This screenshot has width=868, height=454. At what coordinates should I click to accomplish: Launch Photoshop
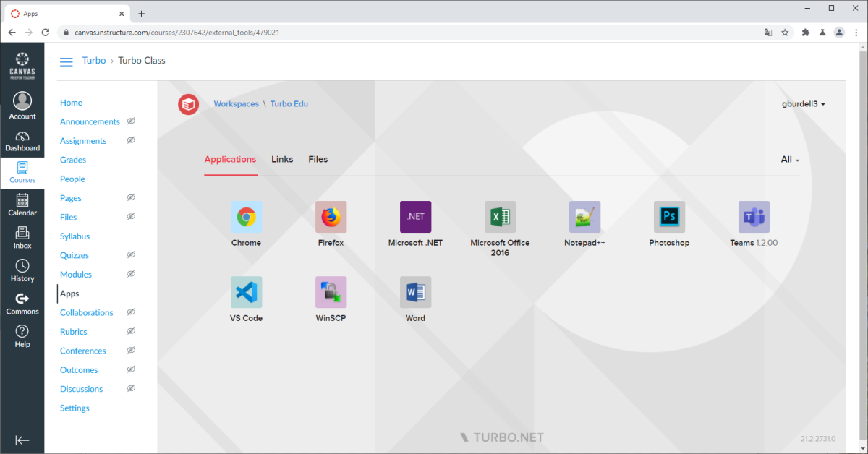tap(669, 216)
